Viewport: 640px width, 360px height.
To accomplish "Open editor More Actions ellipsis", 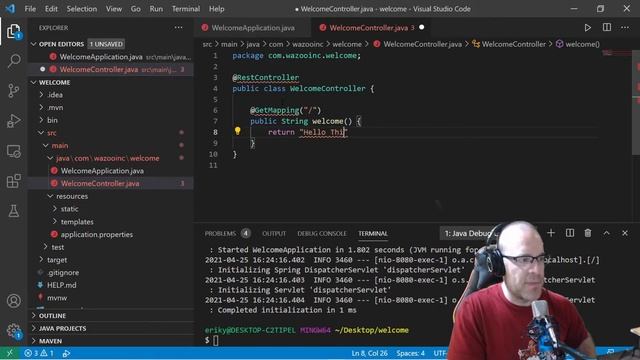I will 625,27.
